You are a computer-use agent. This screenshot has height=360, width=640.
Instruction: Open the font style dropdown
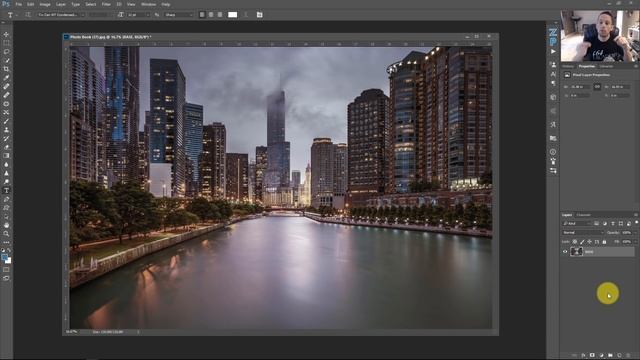(99, 15)
